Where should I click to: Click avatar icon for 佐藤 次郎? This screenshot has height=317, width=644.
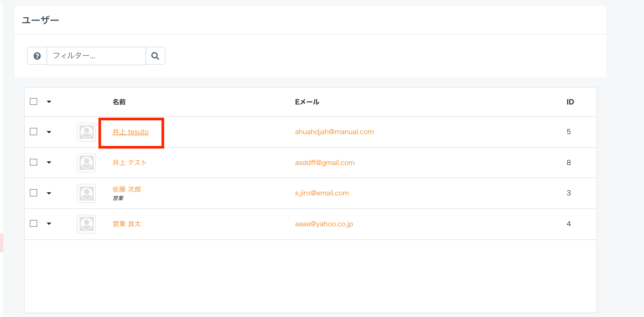click(86, 193)
